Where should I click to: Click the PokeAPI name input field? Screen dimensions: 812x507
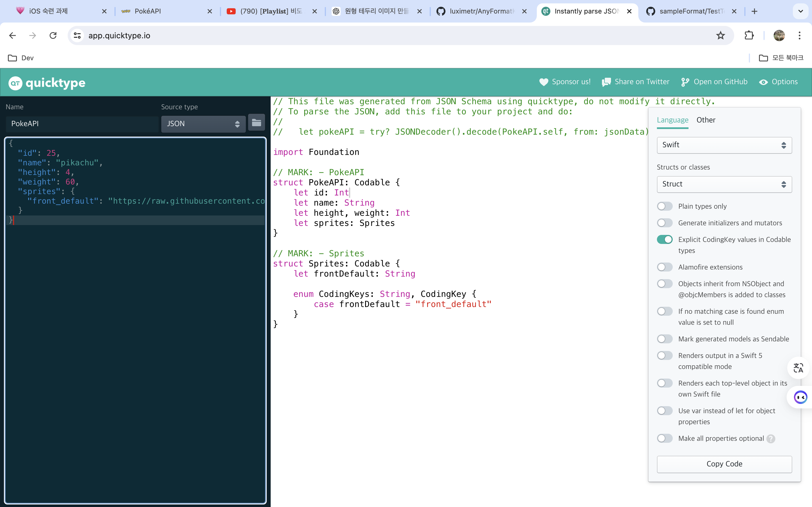click(82, 124)
